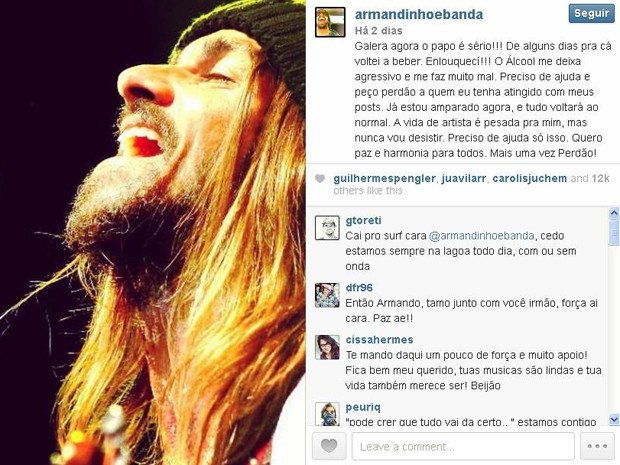Screen dimensions: 620x465
Task: Click the comments scrollbar thumb
Action: pyautogui.click(x=614, y=233)
